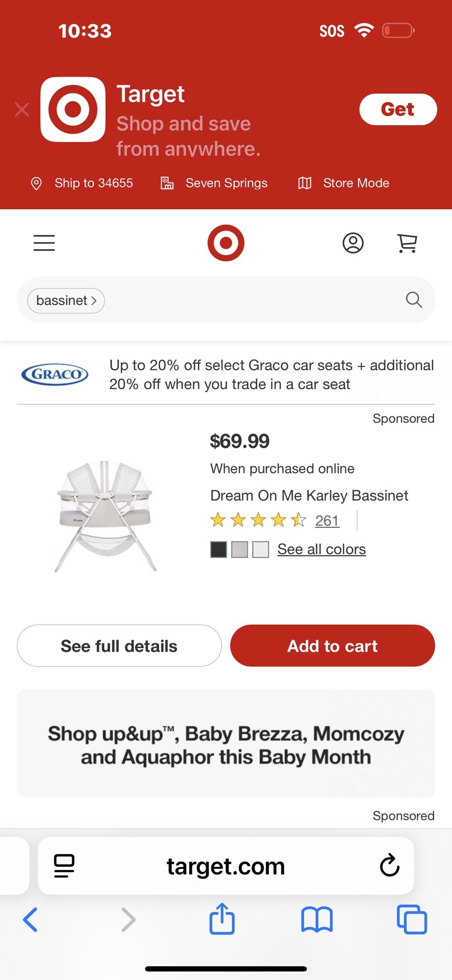This screenshot has width=452, height=980.
Task: Choose the black color swatch
Action: click(219, 550)
